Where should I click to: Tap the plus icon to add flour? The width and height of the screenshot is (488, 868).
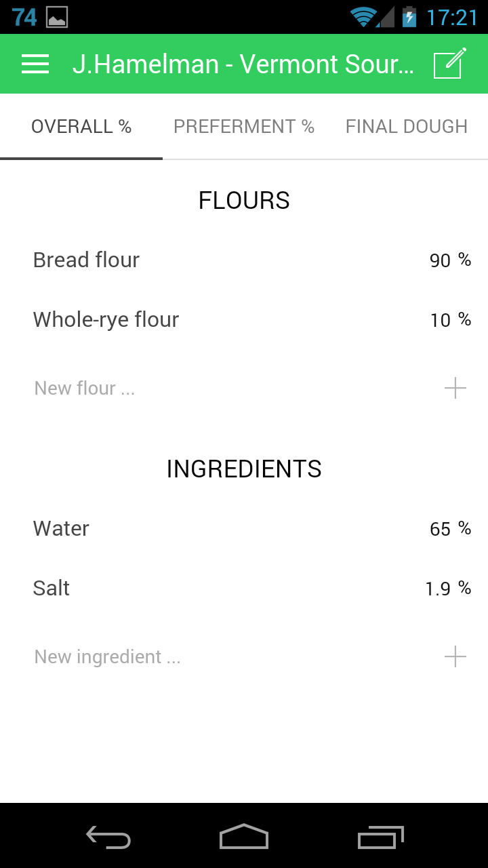[455, 389]
